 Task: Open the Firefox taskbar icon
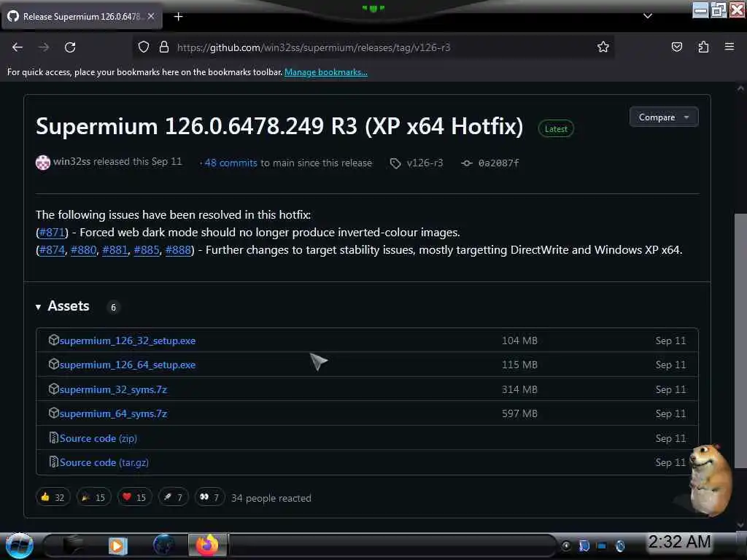207,545
